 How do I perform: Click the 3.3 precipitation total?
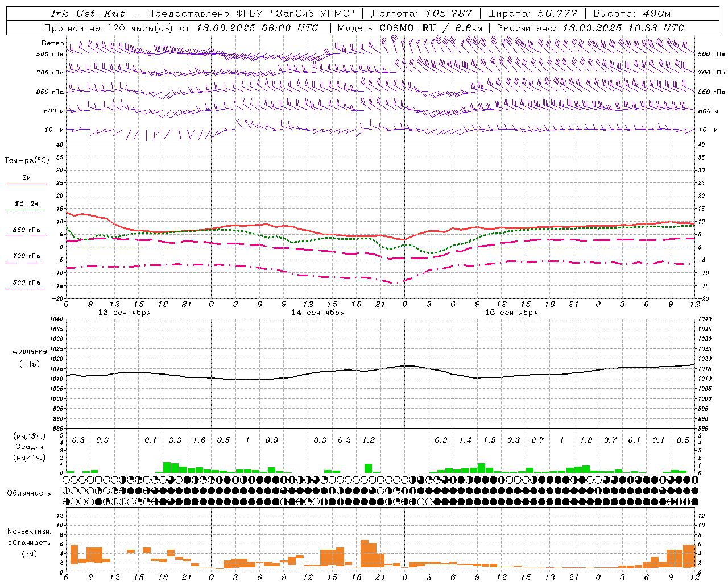(175, 440)
